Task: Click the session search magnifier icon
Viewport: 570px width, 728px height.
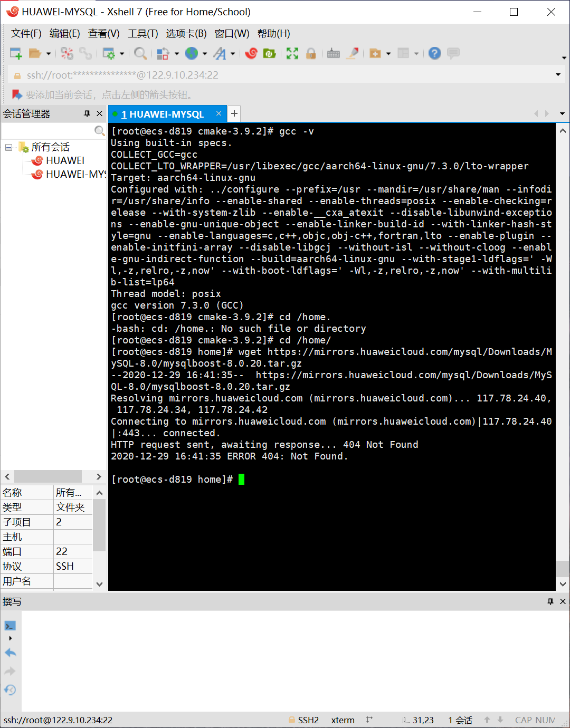Action: pos(99,130)
